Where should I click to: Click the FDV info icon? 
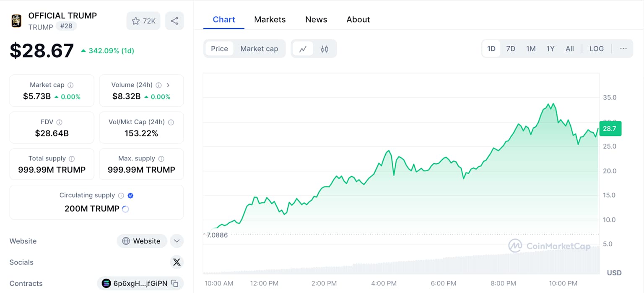(59, 122)
